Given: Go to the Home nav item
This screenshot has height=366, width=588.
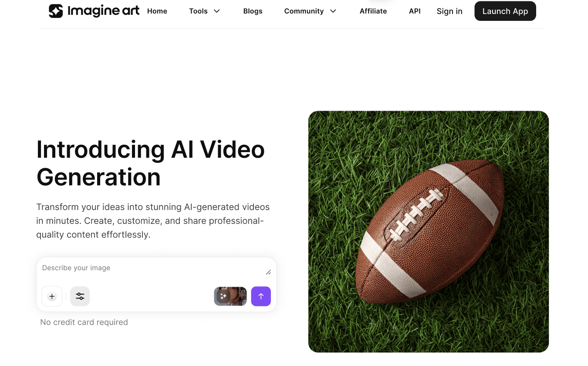Looking at the screenshot, I should coord(157,11).
